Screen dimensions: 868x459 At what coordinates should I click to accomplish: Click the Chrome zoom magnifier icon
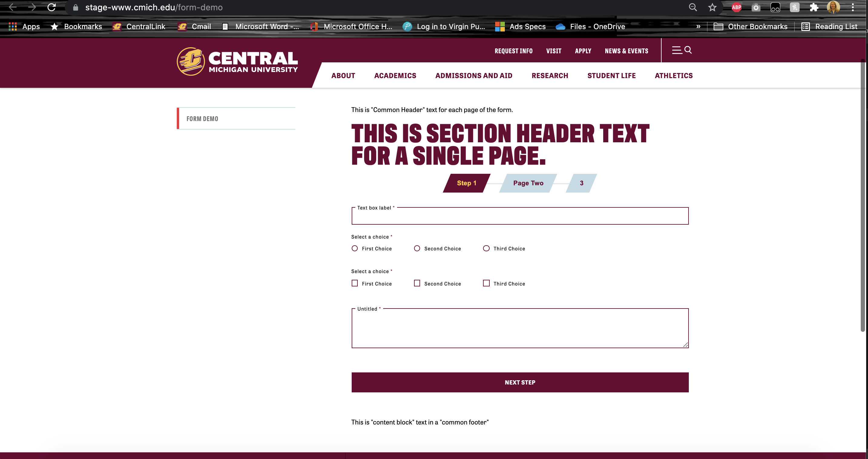click(x=692, y=7)
